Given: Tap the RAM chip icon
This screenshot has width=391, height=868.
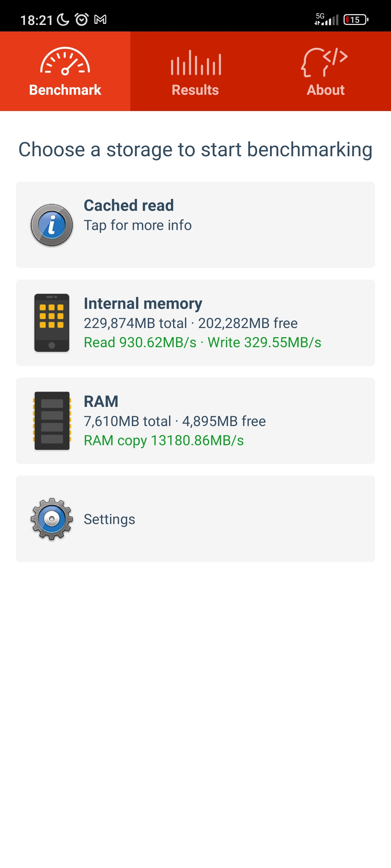Looking at the screenshot, I should [x=52, y=421].
